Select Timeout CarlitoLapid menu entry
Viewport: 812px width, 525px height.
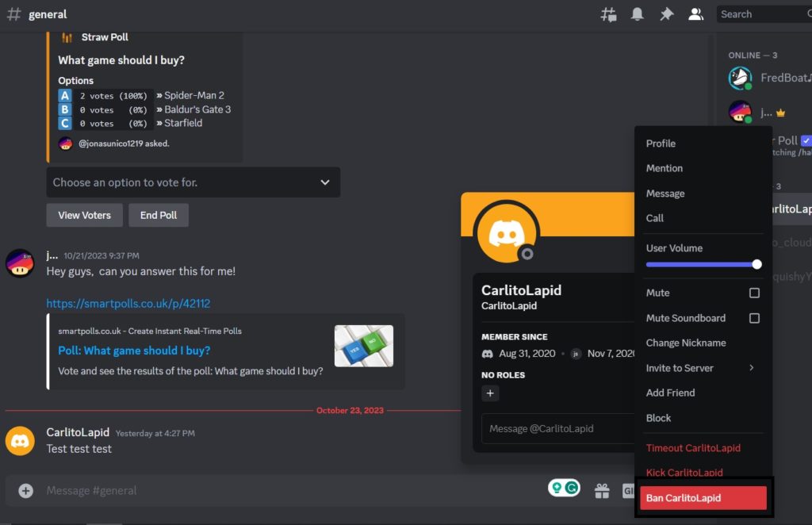click(x=693, y=448)
